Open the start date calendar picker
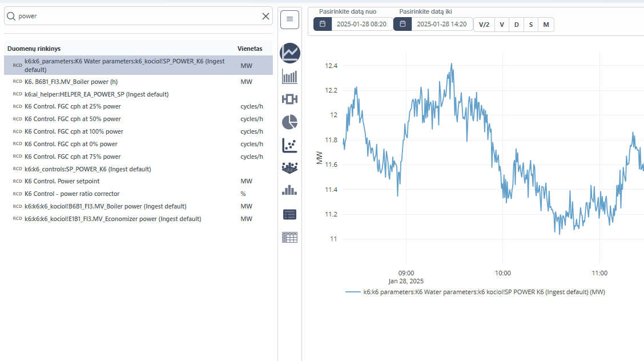This screenshot has height=361, width=644. click(x=323, y=24)
